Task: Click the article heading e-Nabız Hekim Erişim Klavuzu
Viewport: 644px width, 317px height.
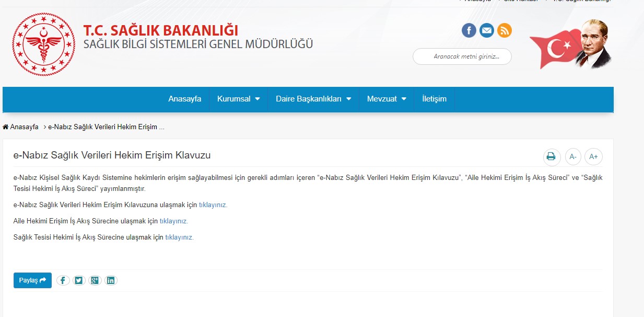Action: coord(112,155)
